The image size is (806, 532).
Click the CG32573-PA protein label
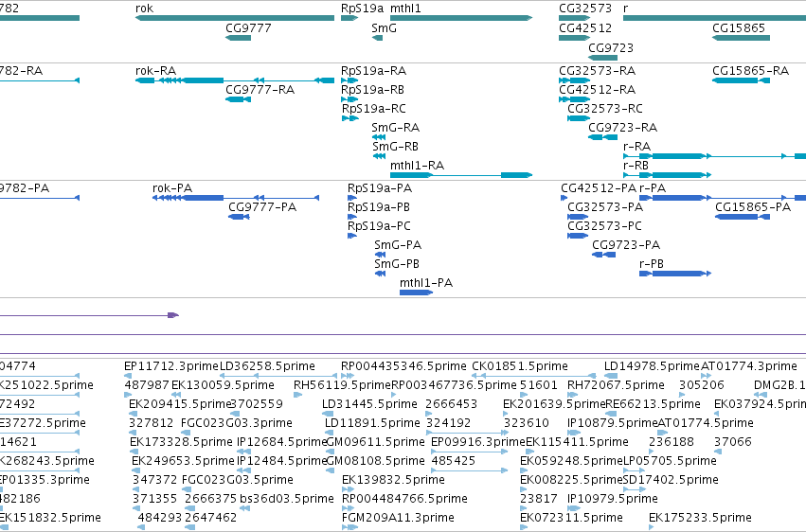pyautogui.click(x=605, y=207)
